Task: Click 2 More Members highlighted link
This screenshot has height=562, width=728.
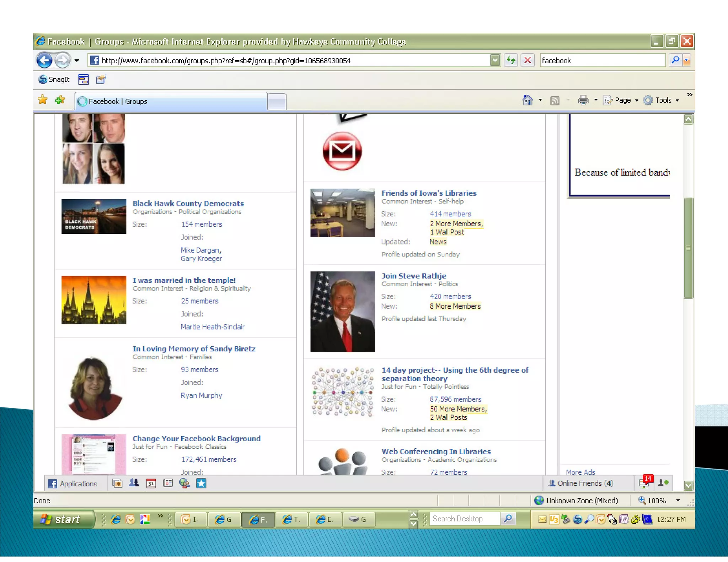Action: pos(456,223)
